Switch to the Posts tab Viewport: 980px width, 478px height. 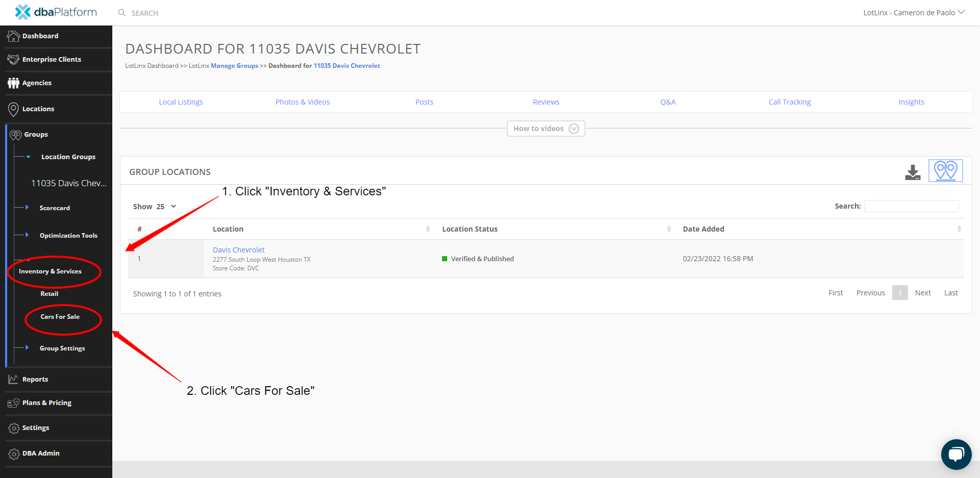[x=424, y=102]
